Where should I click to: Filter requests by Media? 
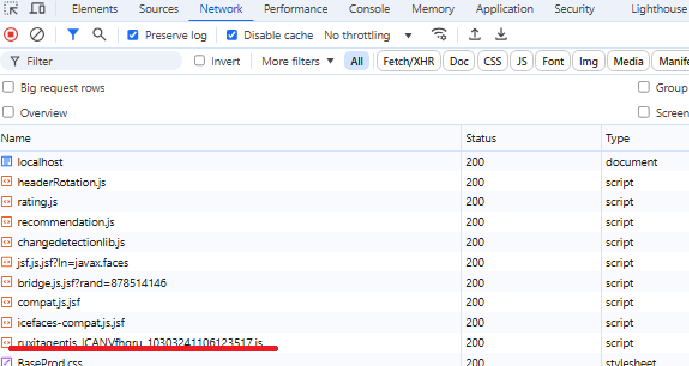point(628,61)
